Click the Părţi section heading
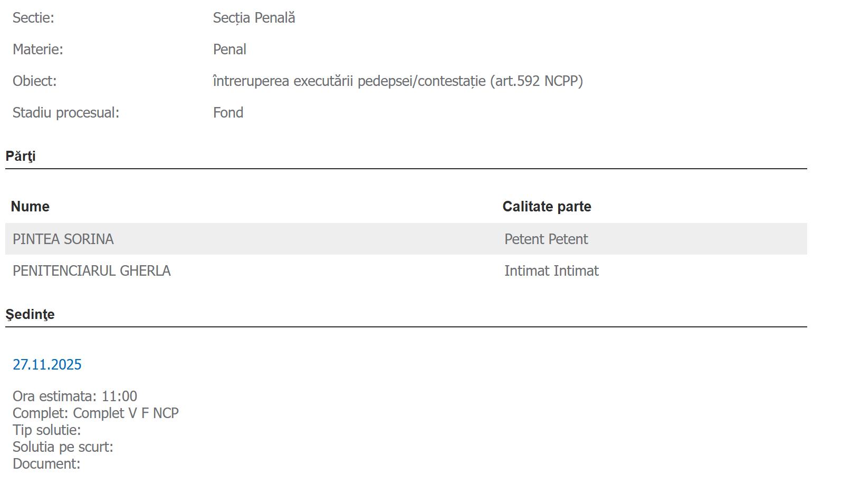 coord(21,157)
